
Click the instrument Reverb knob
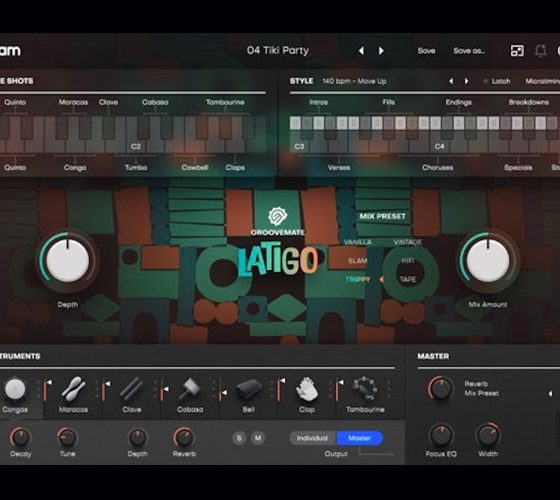[x=184, y=437]
